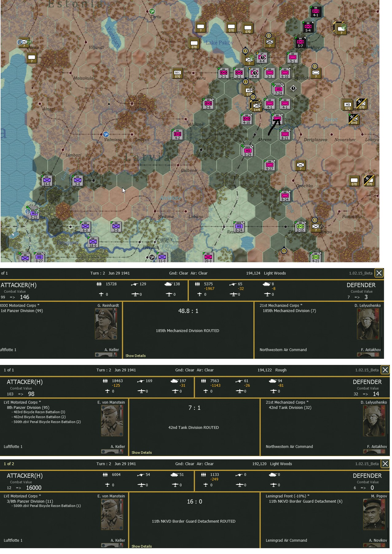Select the 4-1 Soviet unit counter at top
The width and height of the screenshot is (392, 554).
(316, 12)
